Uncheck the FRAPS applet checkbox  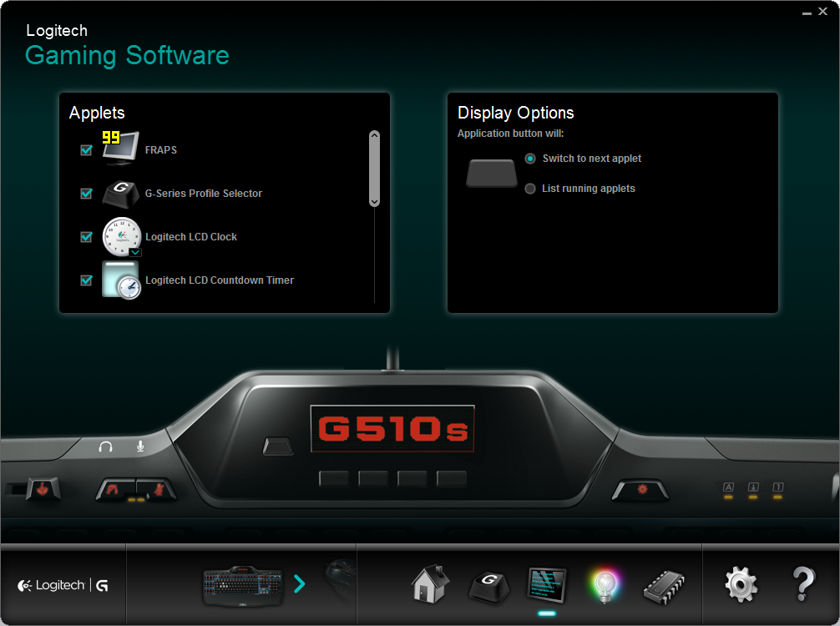tap(86, 150)
